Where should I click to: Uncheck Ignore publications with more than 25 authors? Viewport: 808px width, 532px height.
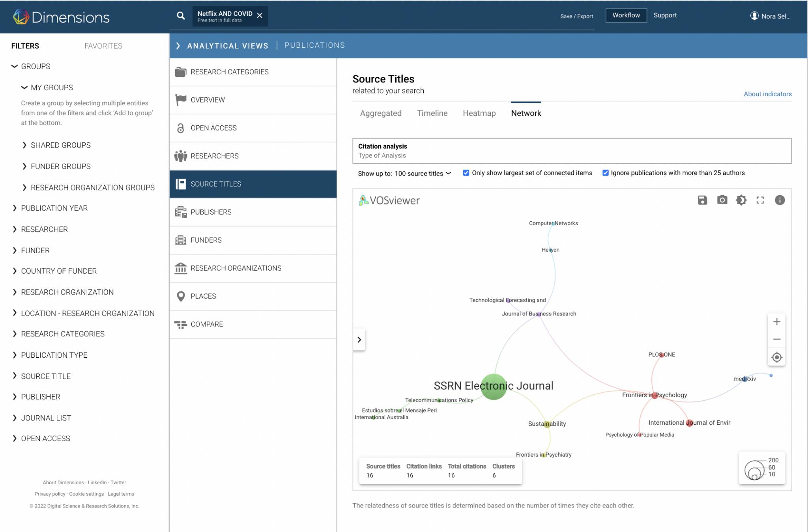pos(605,173)
